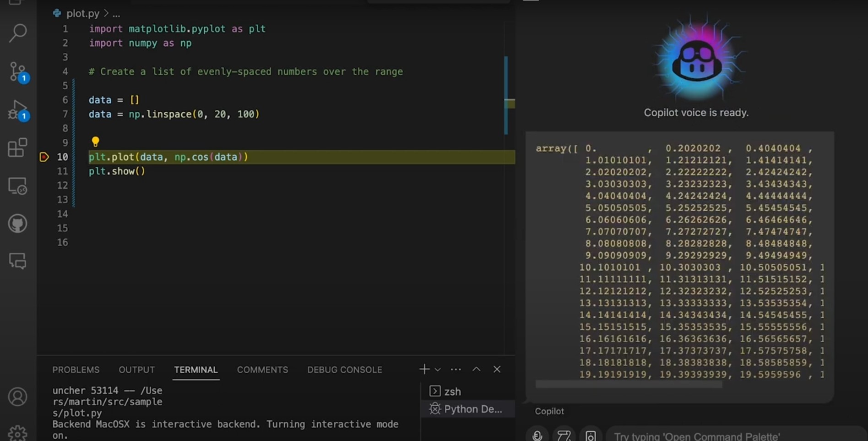Open the terminal panel more actions menu

click(x=456, y=370)
